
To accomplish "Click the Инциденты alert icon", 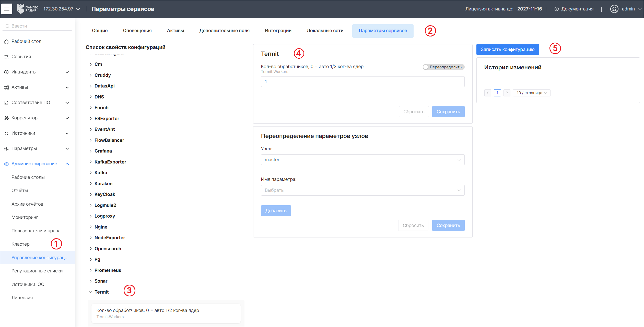I will pos(6,72).
